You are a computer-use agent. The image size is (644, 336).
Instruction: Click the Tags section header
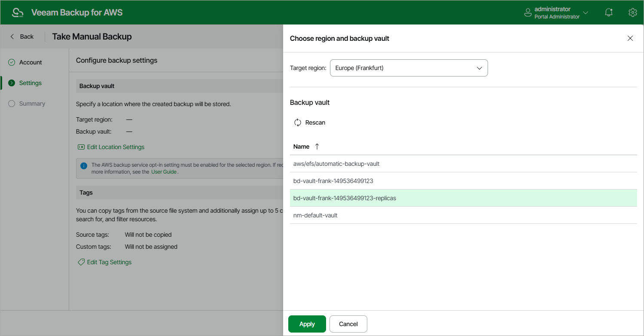click(86, 192)
